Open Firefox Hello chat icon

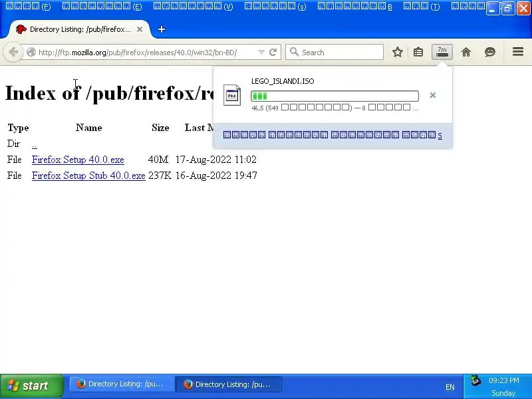pos(490,53)
